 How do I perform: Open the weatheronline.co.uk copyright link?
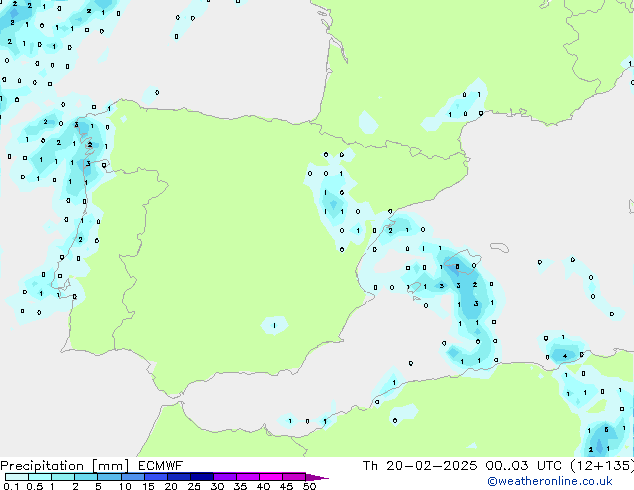point(550,481)
